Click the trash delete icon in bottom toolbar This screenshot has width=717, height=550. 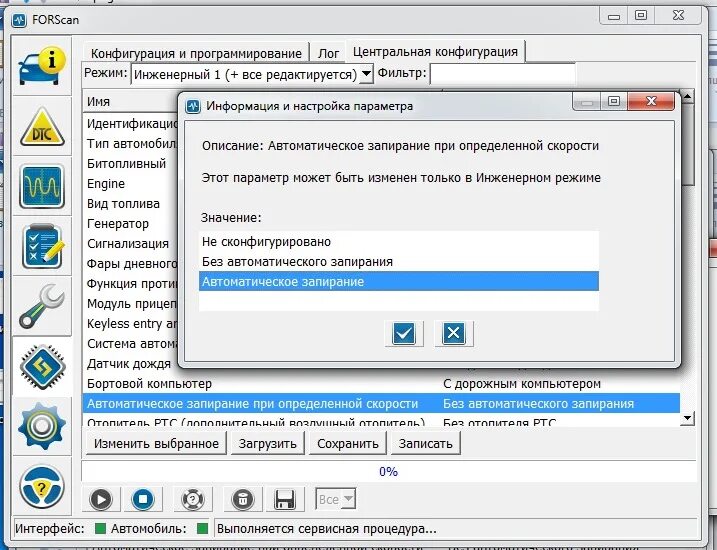[243, 499]
